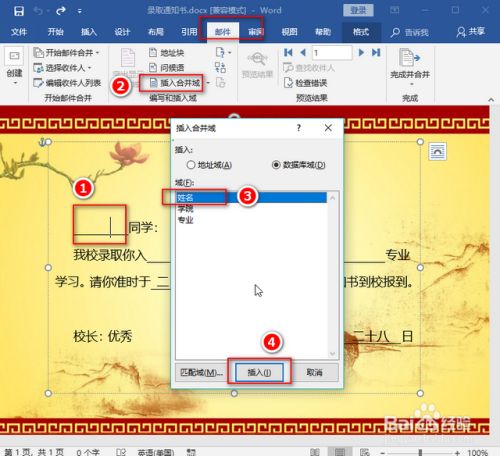Click the Match Fields icon in ribbon

[220, 68]
